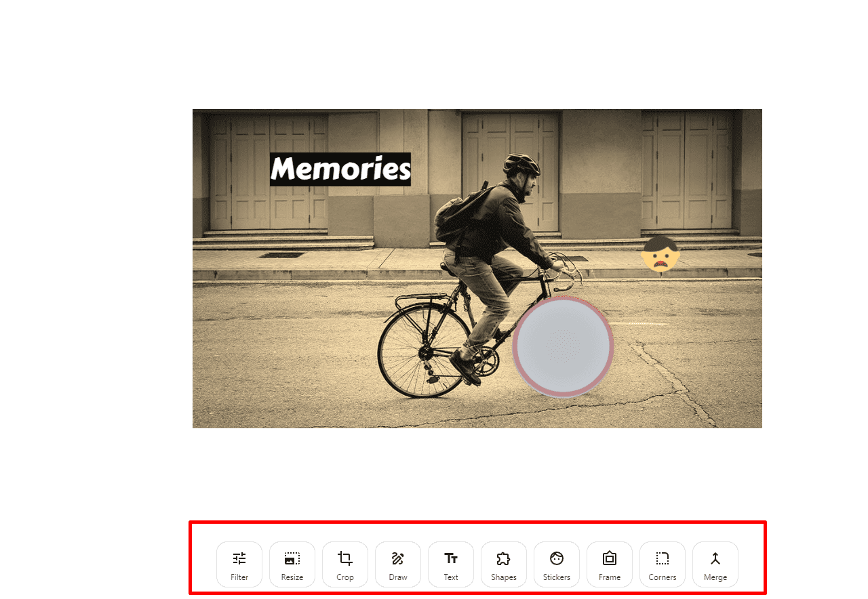
Task: Choose the Draw pencil tool
Action: (398, 564)
